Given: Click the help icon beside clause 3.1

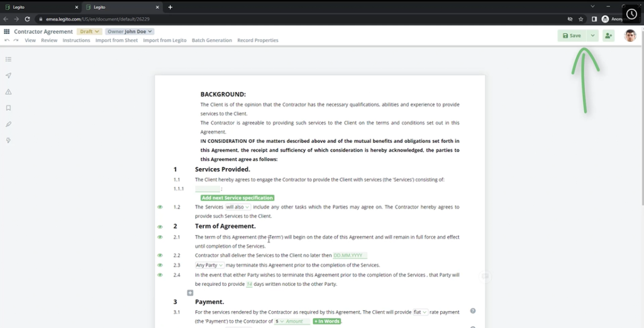Looking at the screenshot, I should (x=473, y=311).
